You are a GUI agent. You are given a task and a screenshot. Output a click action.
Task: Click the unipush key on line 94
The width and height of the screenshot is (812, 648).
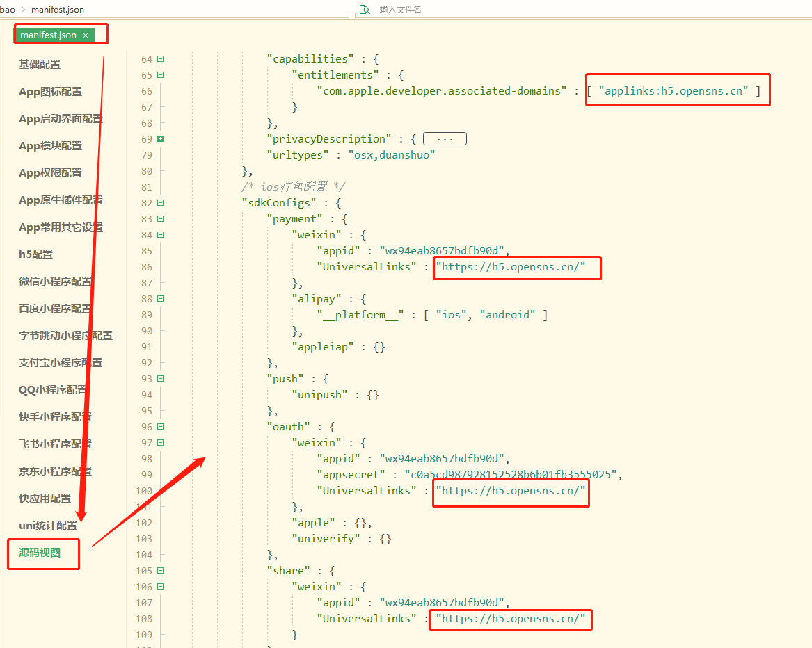(320, 395)
